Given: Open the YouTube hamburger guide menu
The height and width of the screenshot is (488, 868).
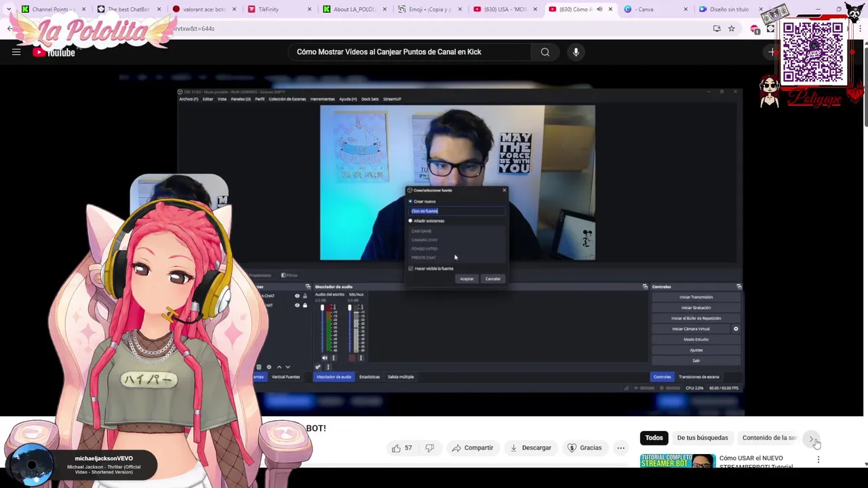Looking at the screenshot, I should pos(16,52).
